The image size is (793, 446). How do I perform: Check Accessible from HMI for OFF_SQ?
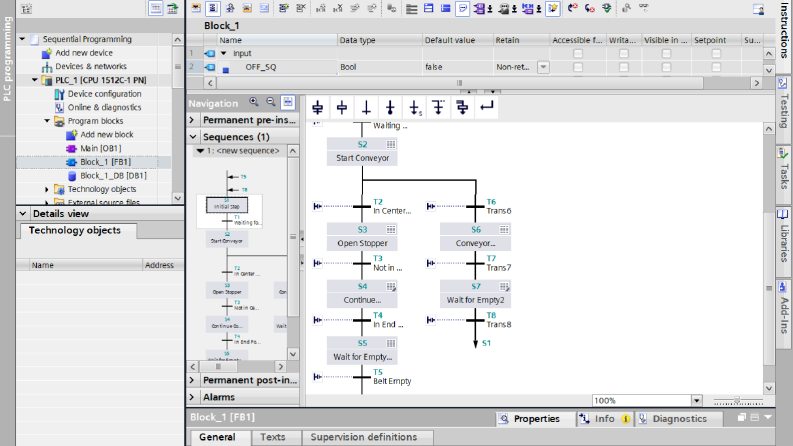578,67
